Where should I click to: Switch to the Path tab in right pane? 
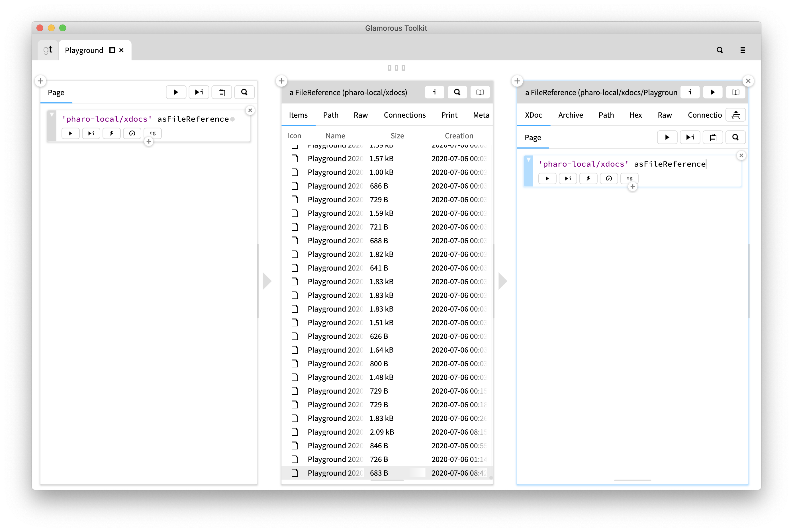(606, 115)
